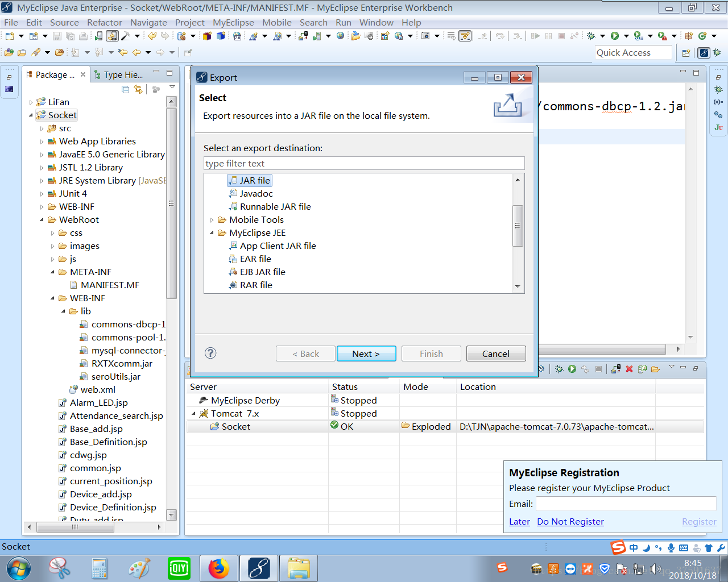728x582 pixels.
Task: Open the Navigate menu
Action: click(x=148, y=22)
